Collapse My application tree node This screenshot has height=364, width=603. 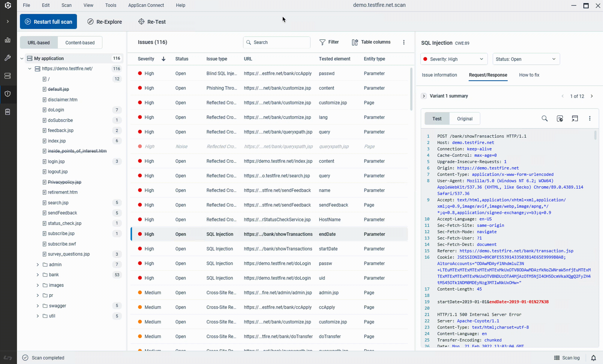click(x=22, y=58)
